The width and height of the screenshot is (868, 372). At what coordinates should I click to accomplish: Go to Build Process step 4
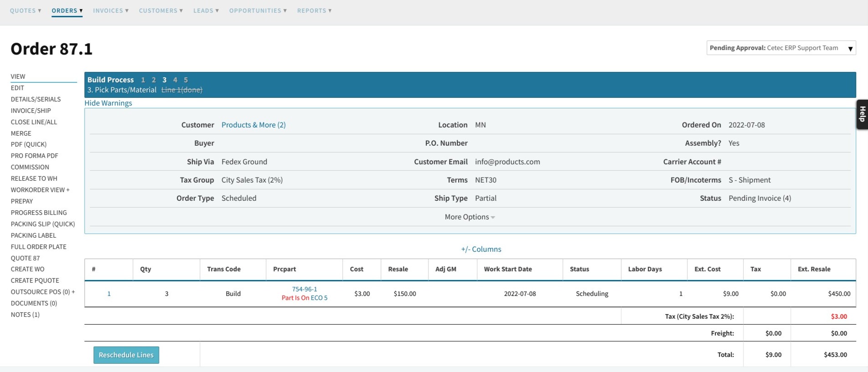pyautogui.click(x=175, y=80)
